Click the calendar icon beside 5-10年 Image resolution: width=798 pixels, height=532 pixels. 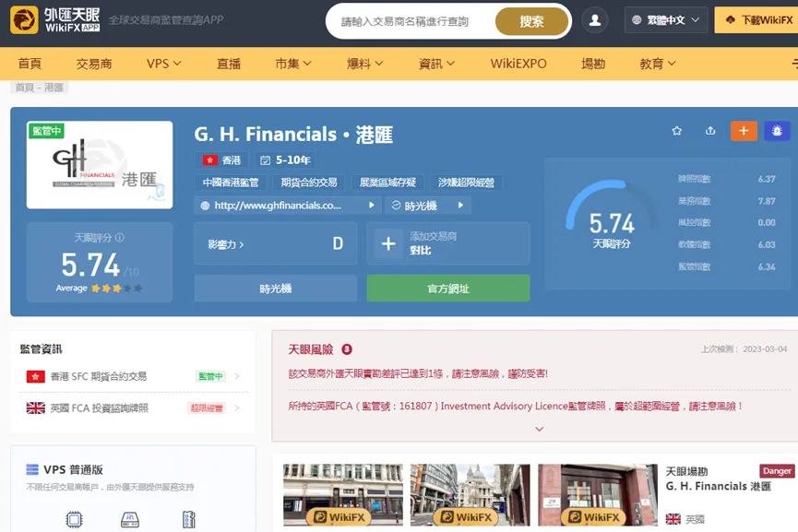coord(265,160)
